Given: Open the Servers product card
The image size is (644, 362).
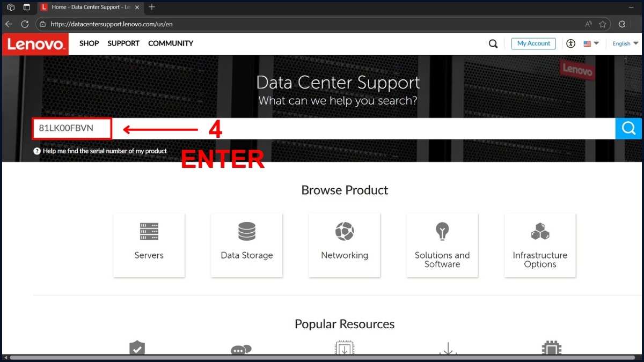Looking at the screenshot, I should [x=149, y=245].
